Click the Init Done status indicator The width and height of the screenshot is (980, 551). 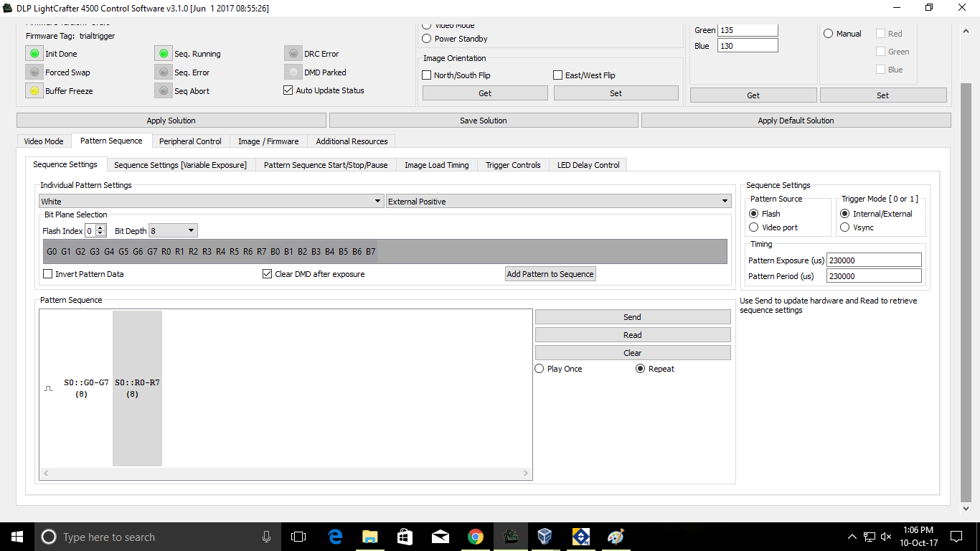(34, 54)
